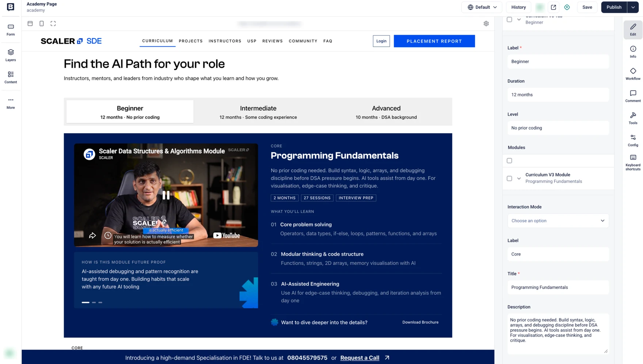Focus the Description textarea
643x364 pixels.
tap(558, 334)
